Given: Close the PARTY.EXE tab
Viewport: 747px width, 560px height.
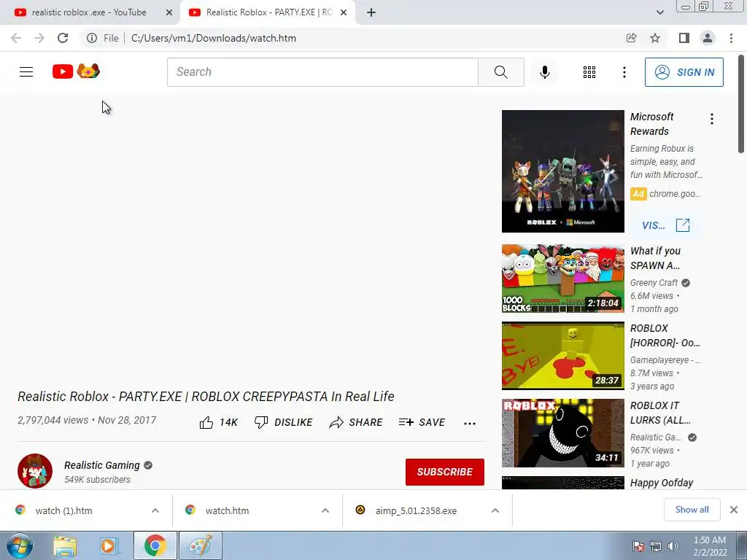Looking at the screenshot, I should pyautogui.click(x=344, y=12).
